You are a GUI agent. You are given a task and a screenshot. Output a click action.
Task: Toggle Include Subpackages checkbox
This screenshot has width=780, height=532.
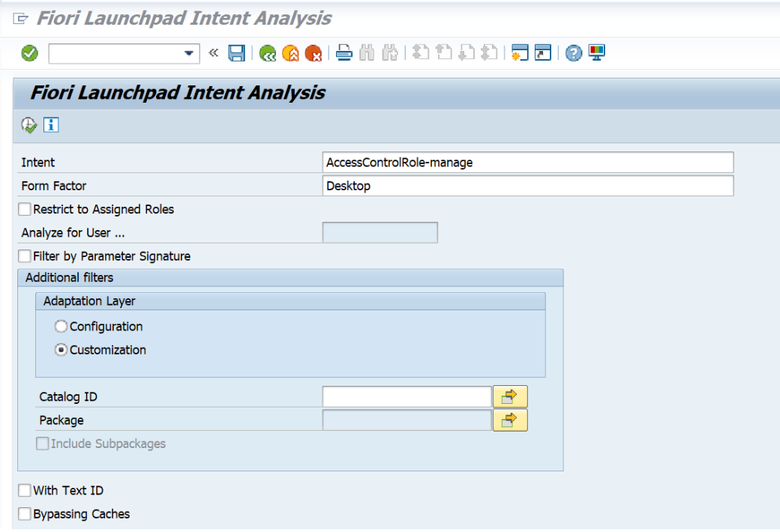pos(43,444)
